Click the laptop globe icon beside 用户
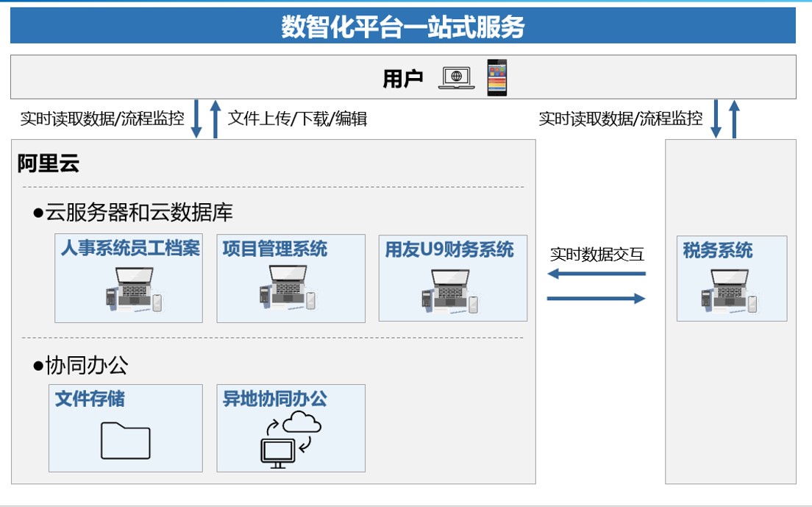This screenshot has height=507, width=812. point(456,77)
